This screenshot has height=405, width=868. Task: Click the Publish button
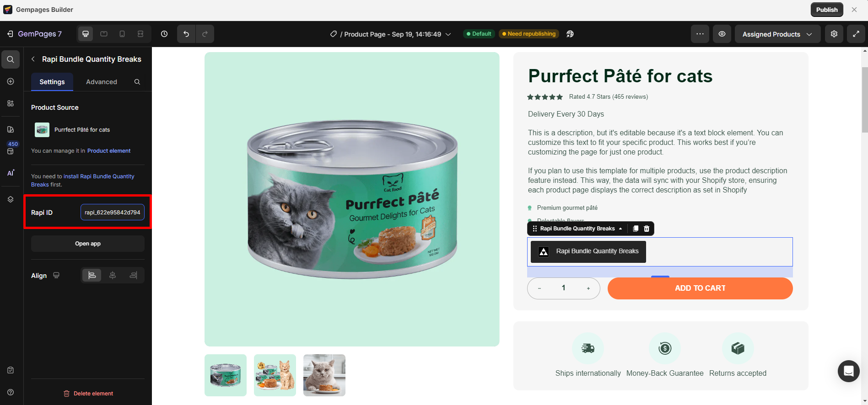tap(827, 10)
